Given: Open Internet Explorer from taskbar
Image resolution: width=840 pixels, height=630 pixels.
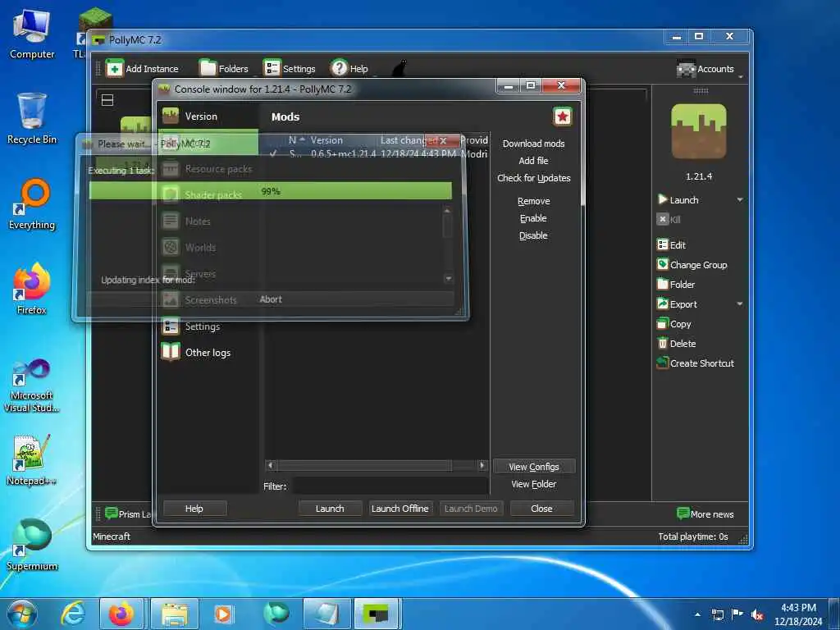Looking at the screenshot, I should click(x=73, y=614).
